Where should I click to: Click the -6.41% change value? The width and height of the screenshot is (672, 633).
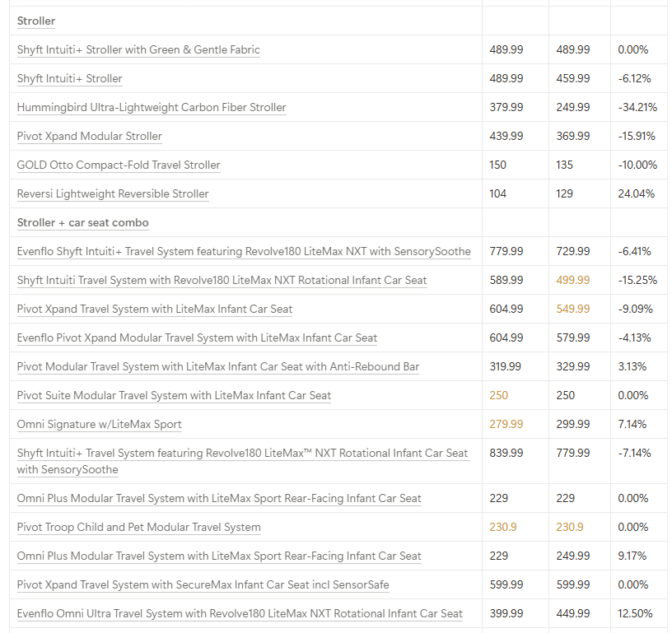634,251
